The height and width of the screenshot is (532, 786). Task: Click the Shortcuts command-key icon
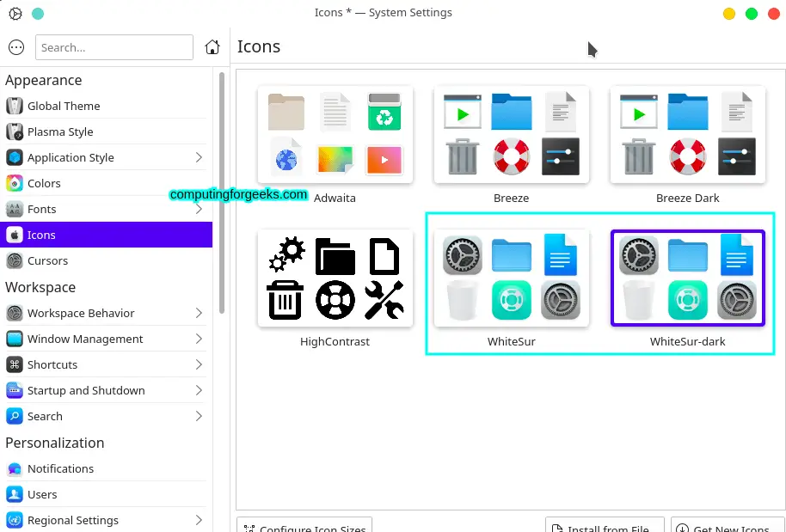[15, 364]
